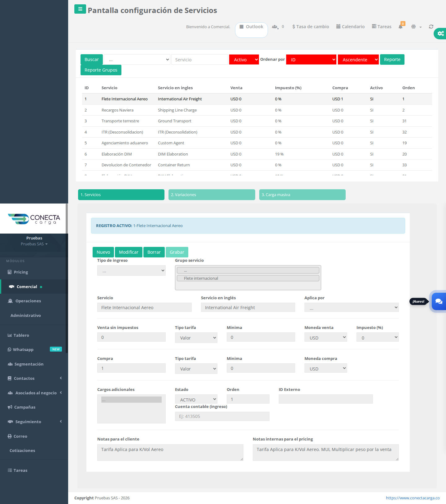
Task: Click Conecta Carga logo
Action: 34,219
